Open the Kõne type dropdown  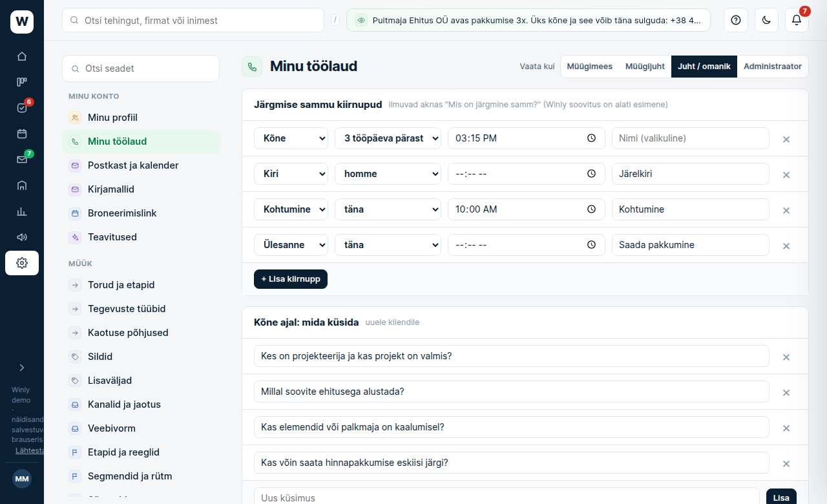point(291,138)
